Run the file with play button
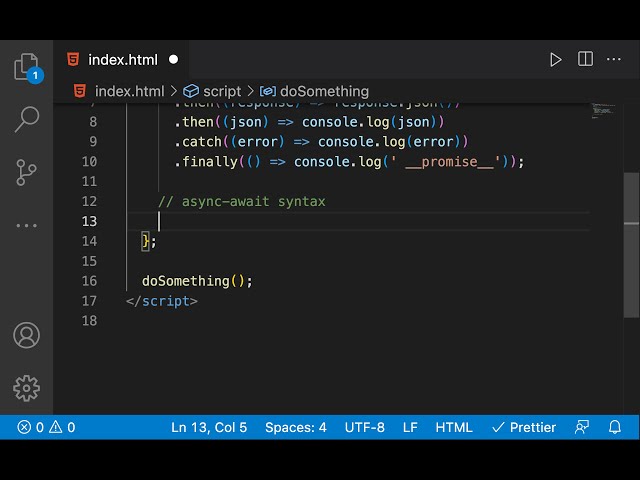This screenshot has height=480, width=640. point(555,60)
